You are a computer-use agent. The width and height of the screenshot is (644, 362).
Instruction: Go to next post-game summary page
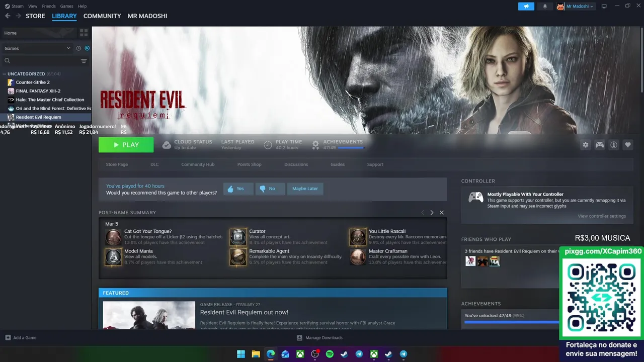(432, 213)
